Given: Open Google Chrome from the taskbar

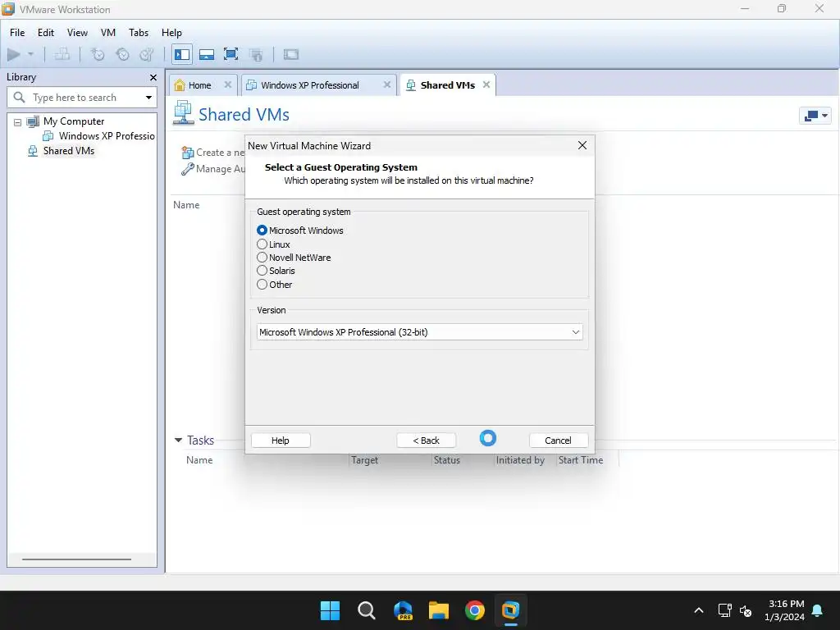Looking at the screenshot, I should (x=475, y=610).
